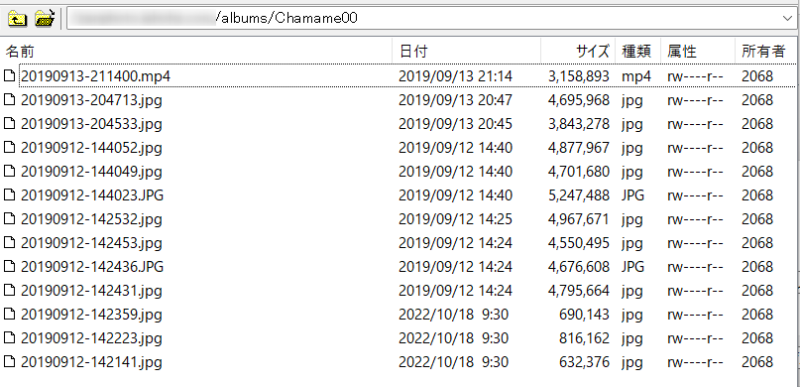Select file 20190912-144052.jpg
800x387 pixels.
point(91,148)
